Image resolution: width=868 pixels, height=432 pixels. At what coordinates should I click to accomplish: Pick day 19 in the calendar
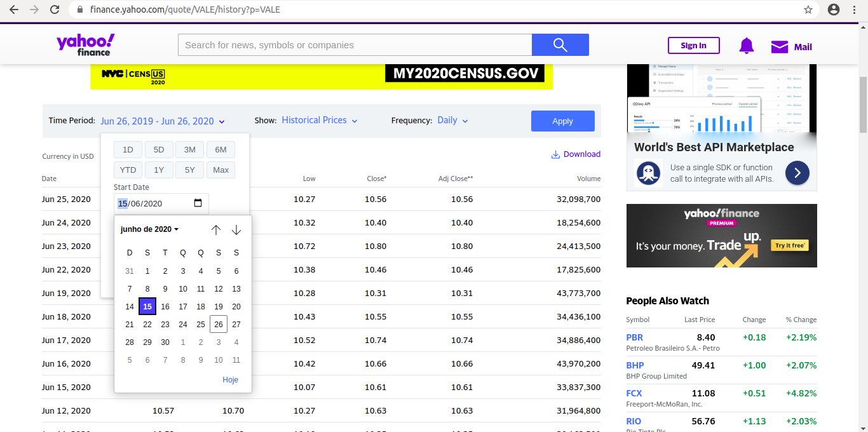click(219, 306)
